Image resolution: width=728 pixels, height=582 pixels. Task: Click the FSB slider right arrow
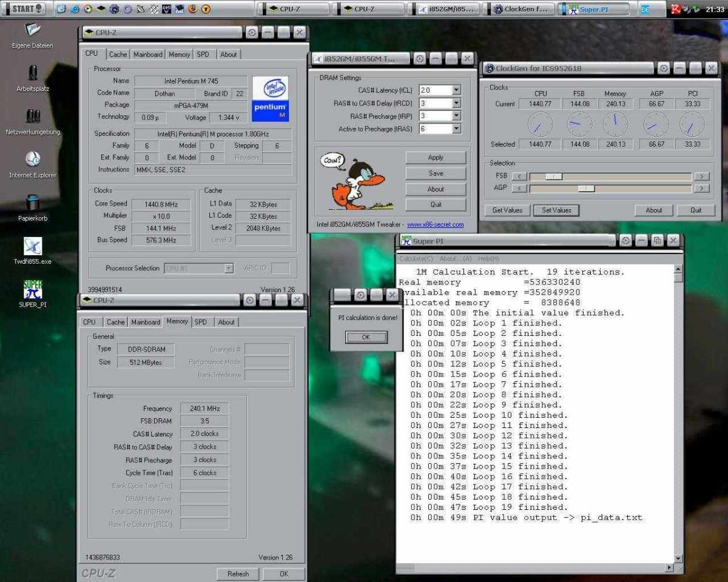click(x=701, y=176)
